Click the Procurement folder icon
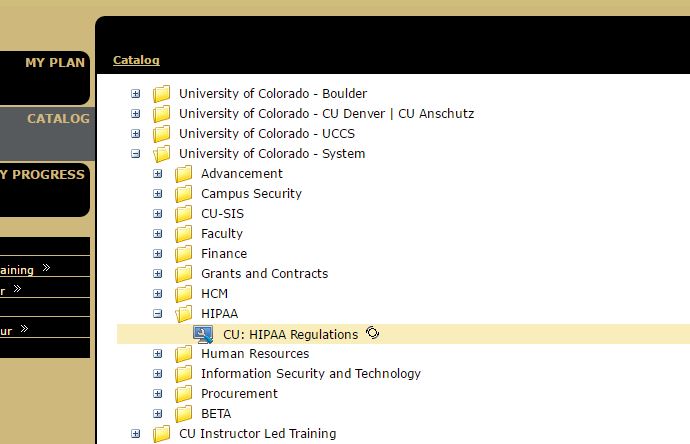 (184, 394)
